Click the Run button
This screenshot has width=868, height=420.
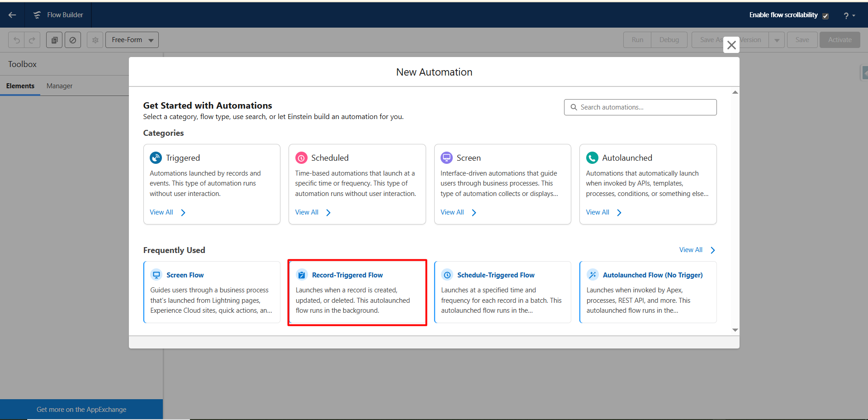pos(637,40)
